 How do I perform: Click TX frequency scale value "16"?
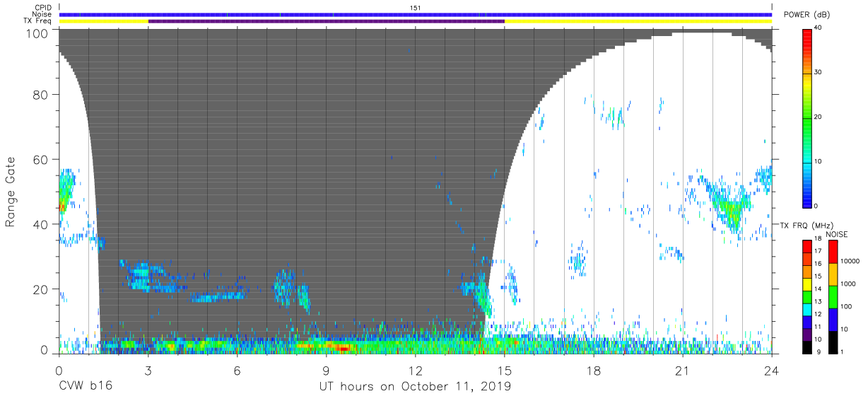pos(819,264)
